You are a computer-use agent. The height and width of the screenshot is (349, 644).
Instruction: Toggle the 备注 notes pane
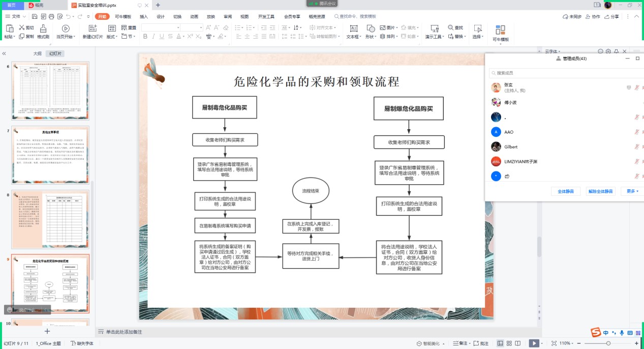463,343
